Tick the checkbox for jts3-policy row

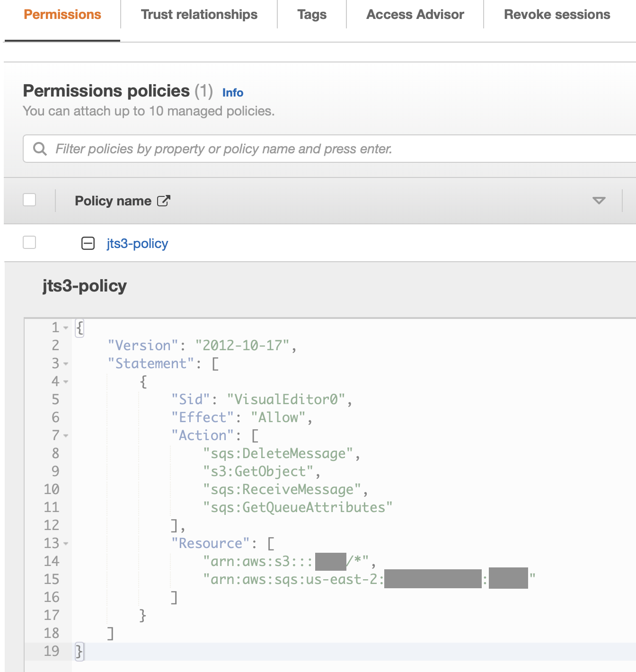pyautogui.click(x=29, y=242)
